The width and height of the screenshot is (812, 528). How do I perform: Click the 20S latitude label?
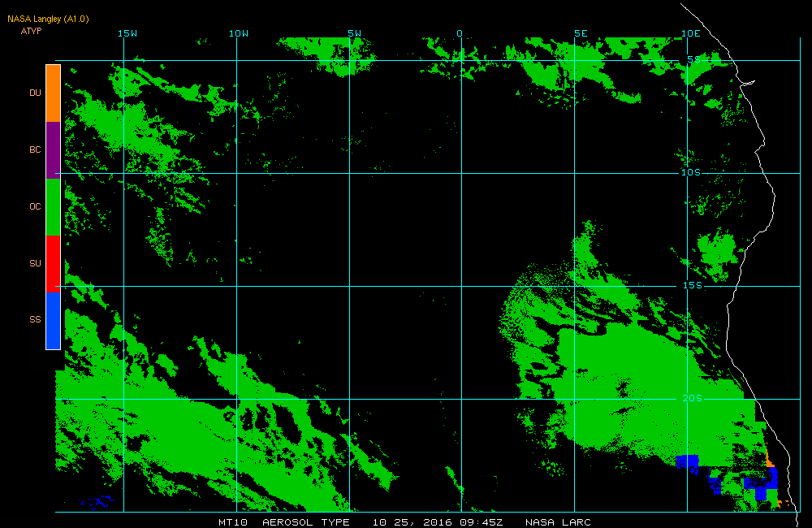[x=693, y=399]
